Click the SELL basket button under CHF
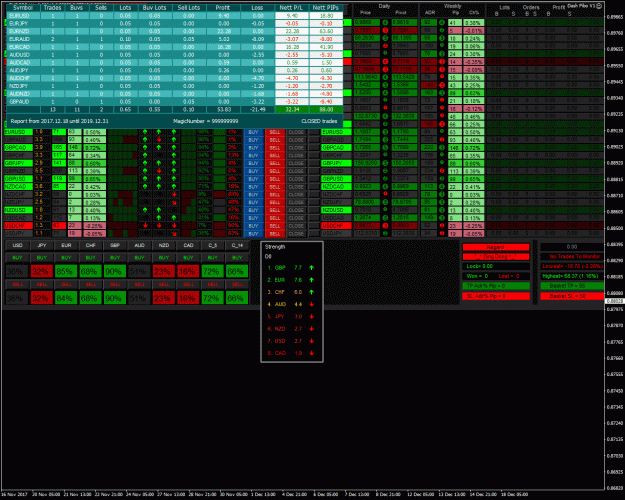Image resolution: width=625 pixels, height=500 pixels. coord(90,284)
